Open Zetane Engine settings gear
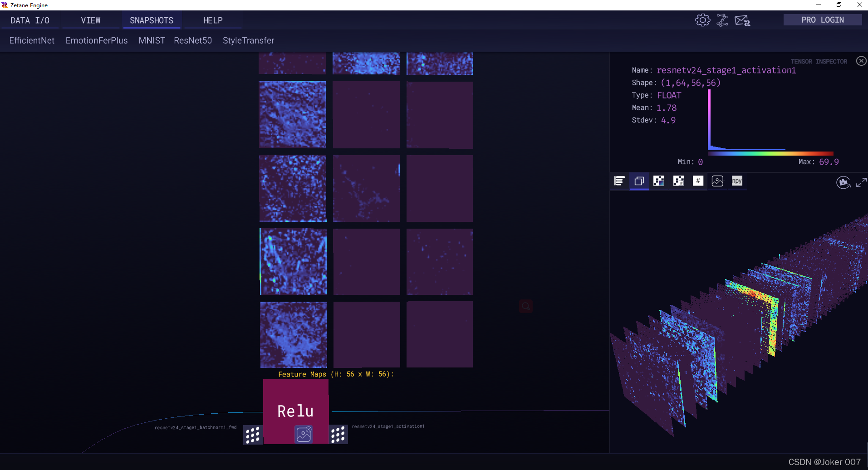Image resolution: width=868 pixels, height=470 pixels. click(702, 20)
